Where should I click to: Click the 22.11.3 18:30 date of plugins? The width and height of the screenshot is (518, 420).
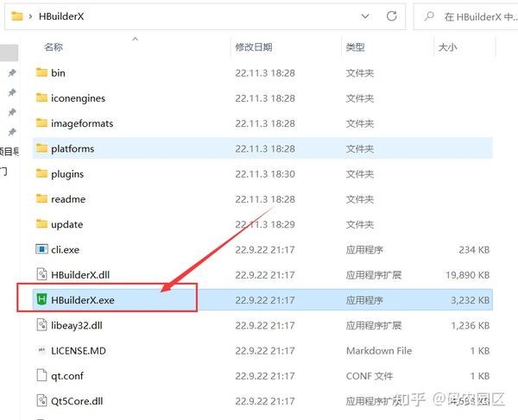point(265,174)
